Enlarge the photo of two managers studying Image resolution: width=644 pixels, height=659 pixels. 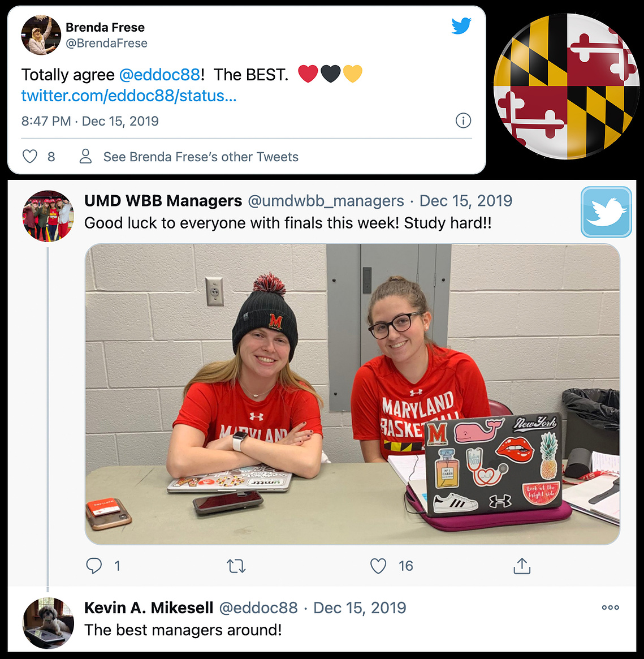352,394
